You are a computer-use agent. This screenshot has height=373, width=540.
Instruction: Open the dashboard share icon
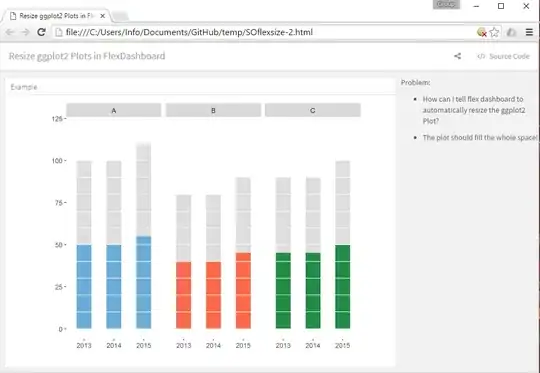(457, 56)
